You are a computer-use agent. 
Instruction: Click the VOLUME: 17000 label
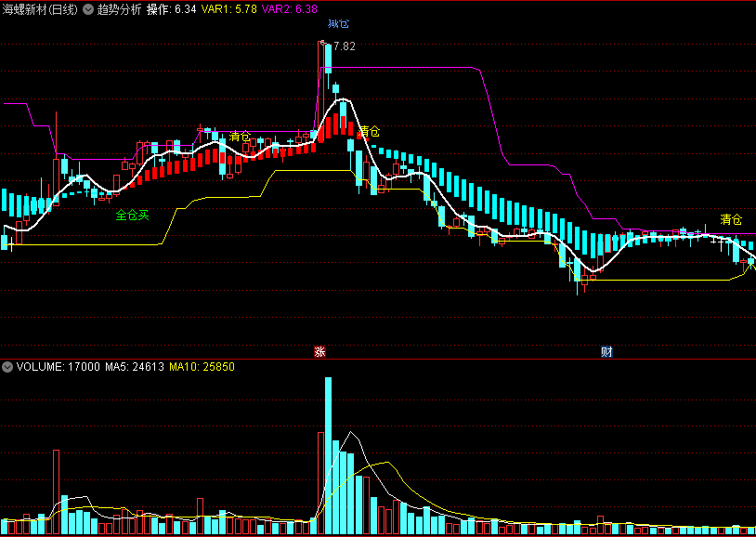58,367
